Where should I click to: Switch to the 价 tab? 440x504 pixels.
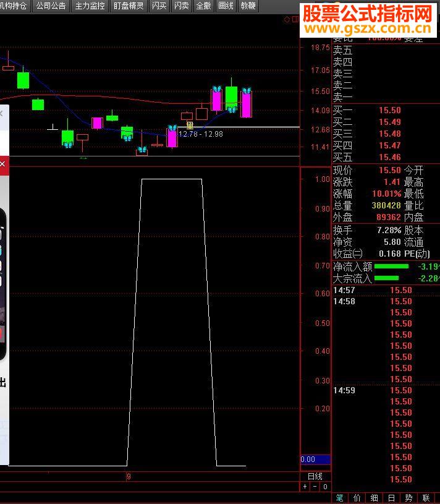357,498
